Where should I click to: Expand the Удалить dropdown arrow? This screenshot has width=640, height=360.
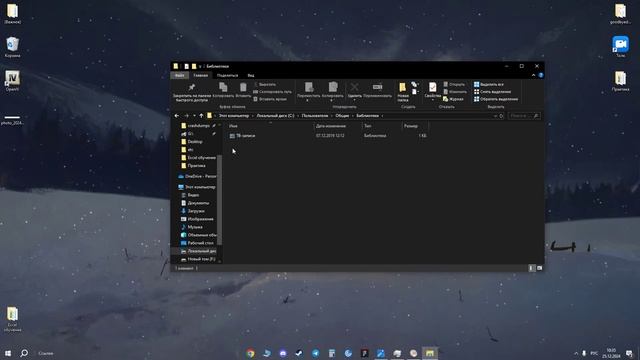355,100
